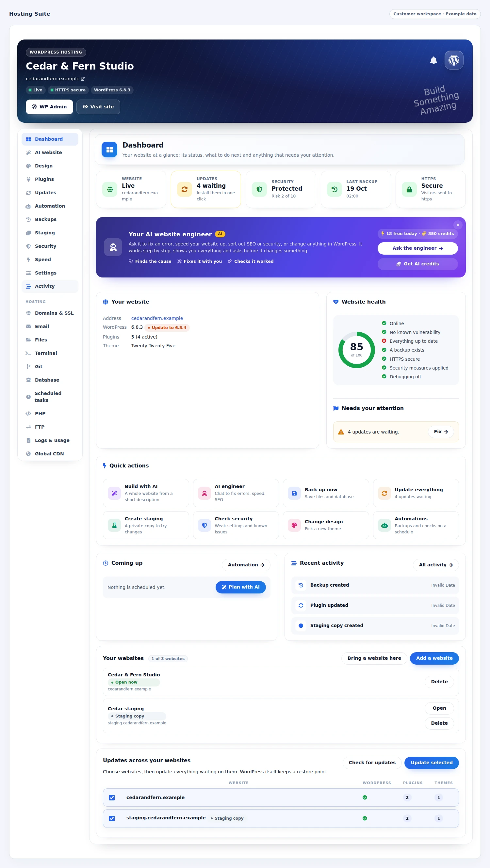Open AI website in the sidebar
The width and height of the screenshot is (490, 868).
click(x=50, y=153)
